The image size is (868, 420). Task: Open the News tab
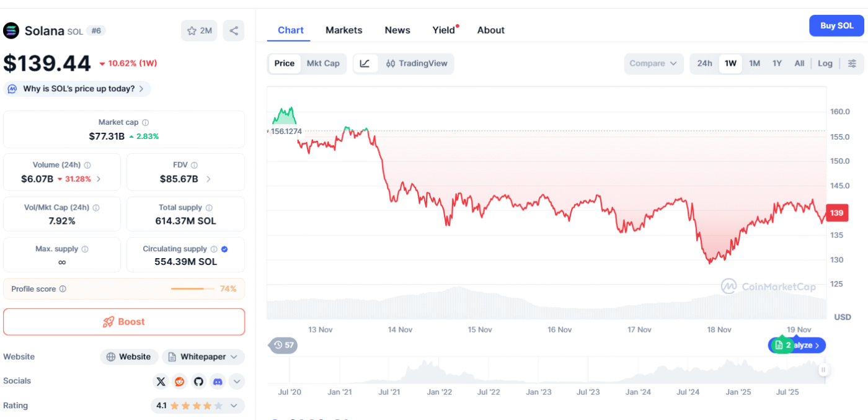coord(397,30)
